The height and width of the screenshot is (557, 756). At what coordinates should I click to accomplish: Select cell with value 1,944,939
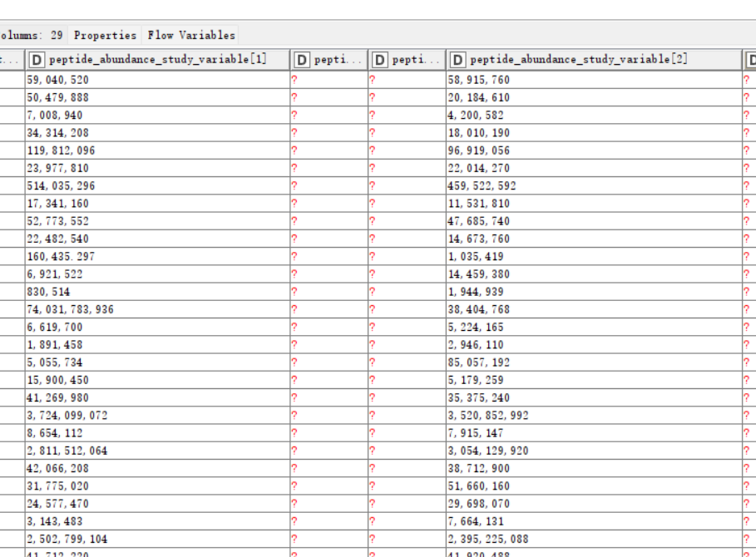point(594,292)
